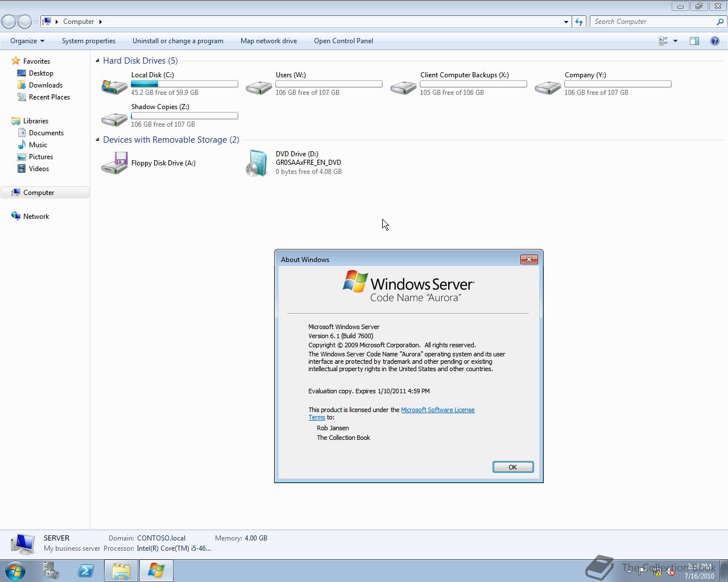The height and width of the screenshot is (582, 728).
Task: Select the Local Disk (C:) drive icon
Action: pos(114,86)
